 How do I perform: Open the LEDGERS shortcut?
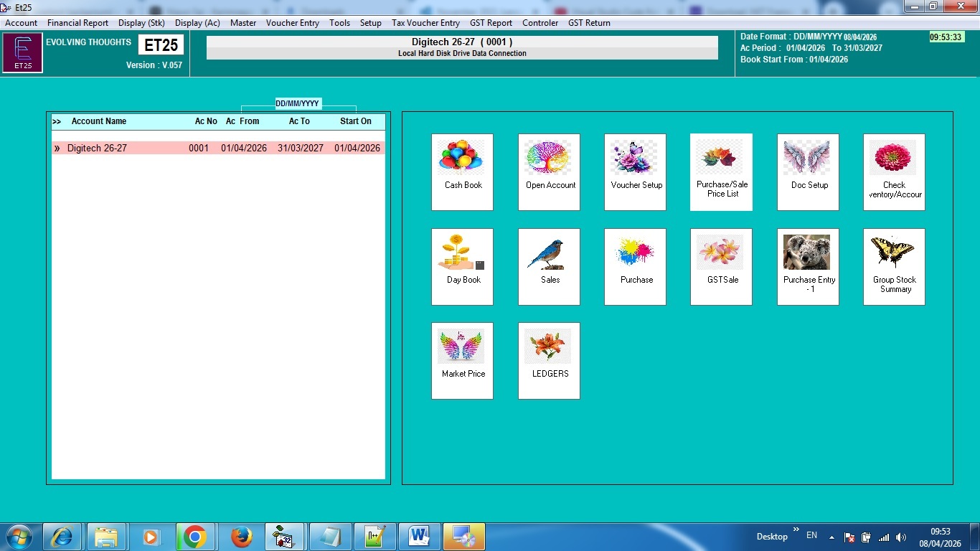click(549, 360)
